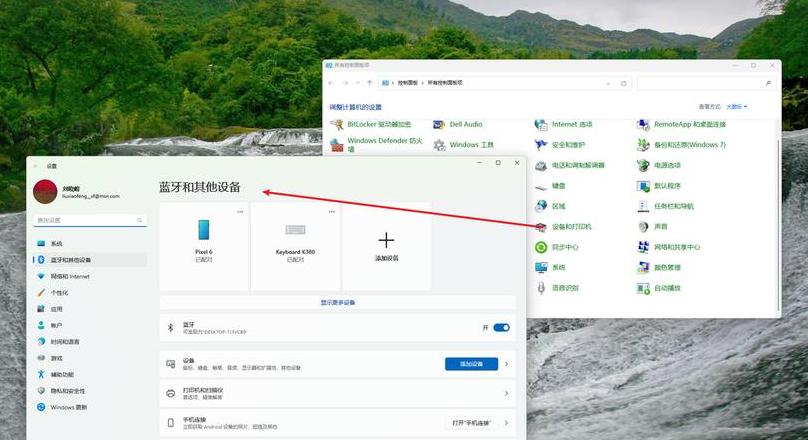
Task: Select Gaming (游戏) in Settings sidebar
Action: pyautogui.click(x=90, y=358)
